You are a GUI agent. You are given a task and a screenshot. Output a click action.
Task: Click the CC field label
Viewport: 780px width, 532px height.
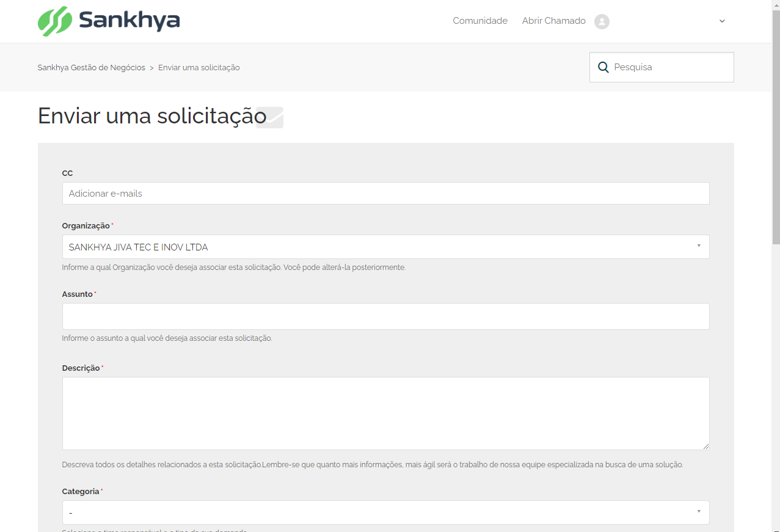[x=67, y=173]
